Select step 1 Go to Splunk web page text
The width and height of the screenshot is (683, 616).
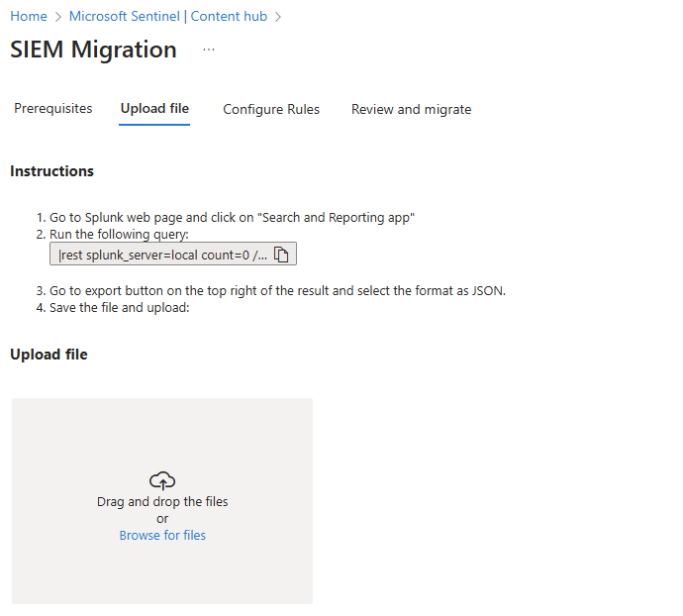point(232,217)
